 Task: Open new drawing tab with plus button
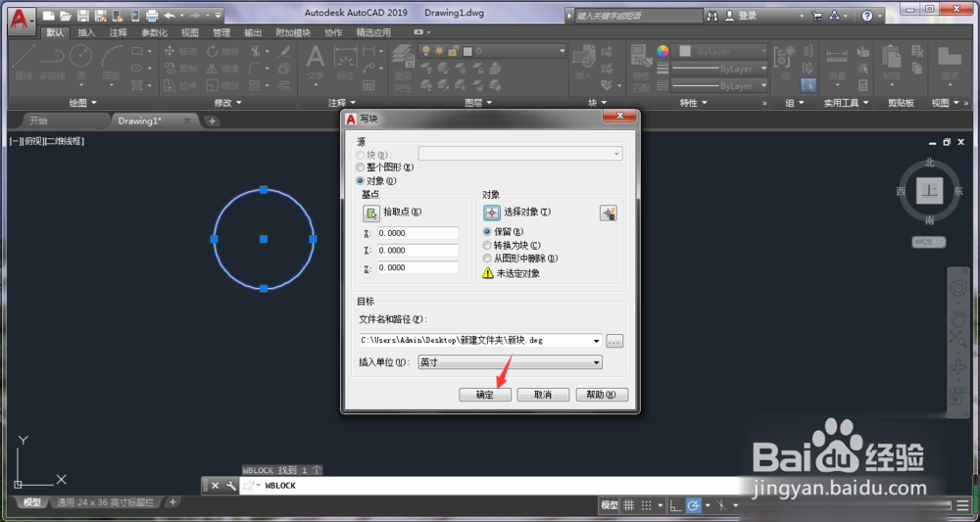click(213, 121)
